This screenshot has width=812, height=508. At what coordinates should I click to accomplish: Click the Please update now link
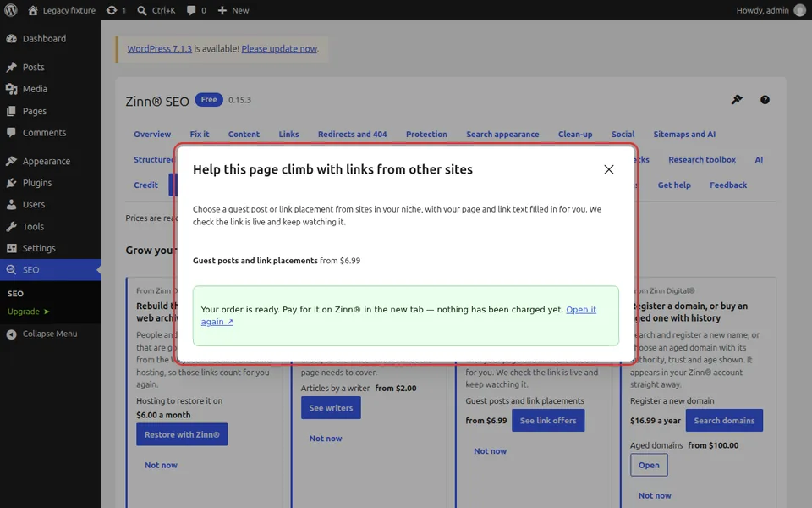tap(279, 49)
